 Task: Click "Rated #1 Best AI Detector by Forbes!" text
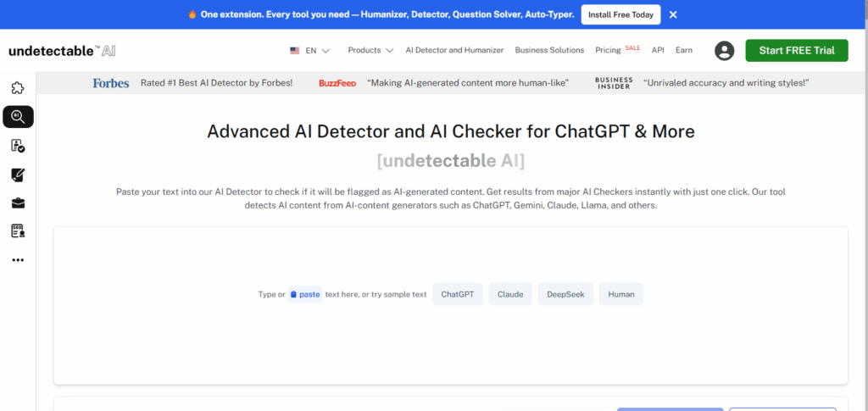pos(216,84)
